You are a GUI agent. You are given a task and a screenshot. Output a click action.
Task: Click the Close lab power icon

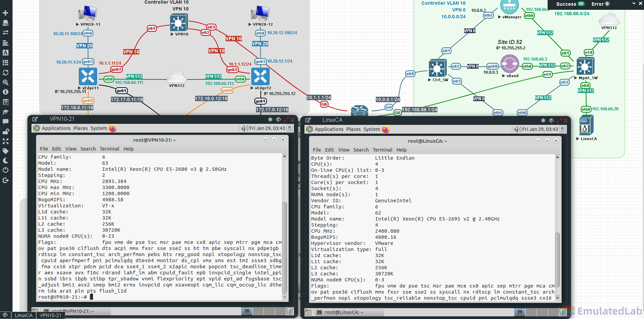(5, 170)
